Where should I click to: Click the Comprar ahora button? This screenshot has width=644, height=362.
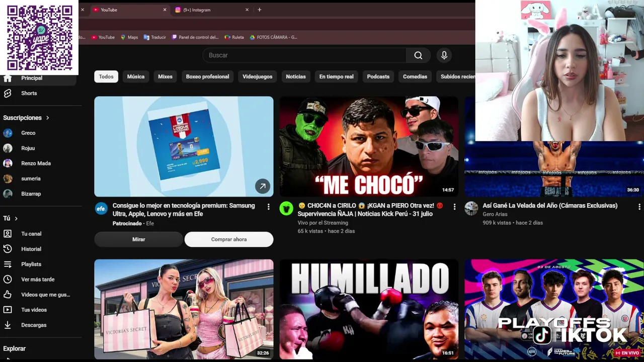[229, 239]
